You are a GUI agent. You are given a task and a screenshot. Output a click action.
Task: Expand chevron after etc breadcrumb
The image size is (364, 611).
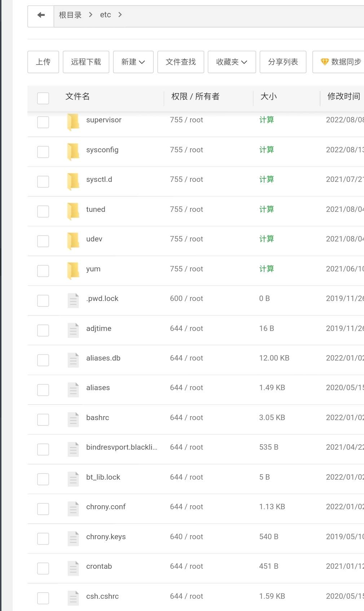click(x=120, y=15)
